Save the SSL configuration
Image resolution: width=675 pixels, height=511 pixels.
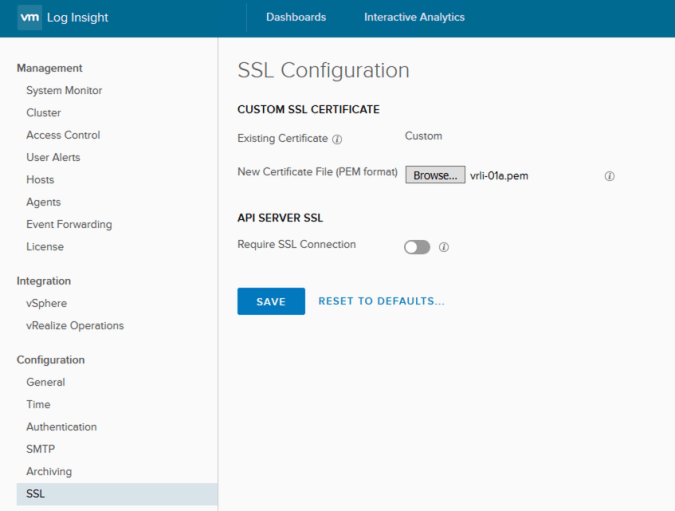coord(271,301)
